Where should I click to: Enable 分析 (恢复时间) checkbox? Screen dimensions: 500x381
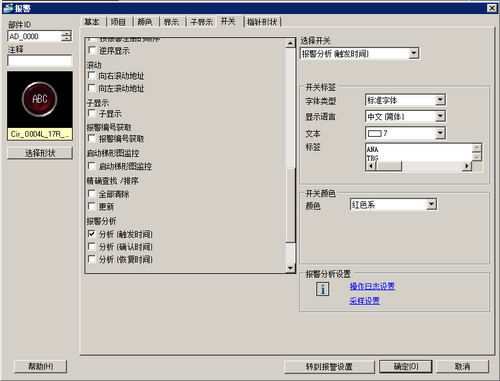pyautogui.click(x=92, y=259)
